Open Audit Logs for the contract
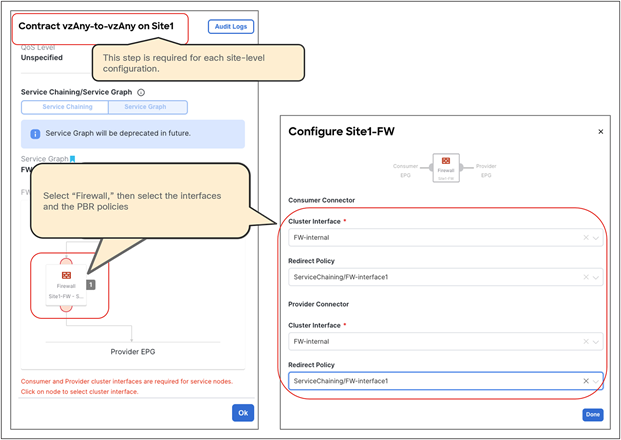Screen dimensions: 621x440 coord(231,27)
